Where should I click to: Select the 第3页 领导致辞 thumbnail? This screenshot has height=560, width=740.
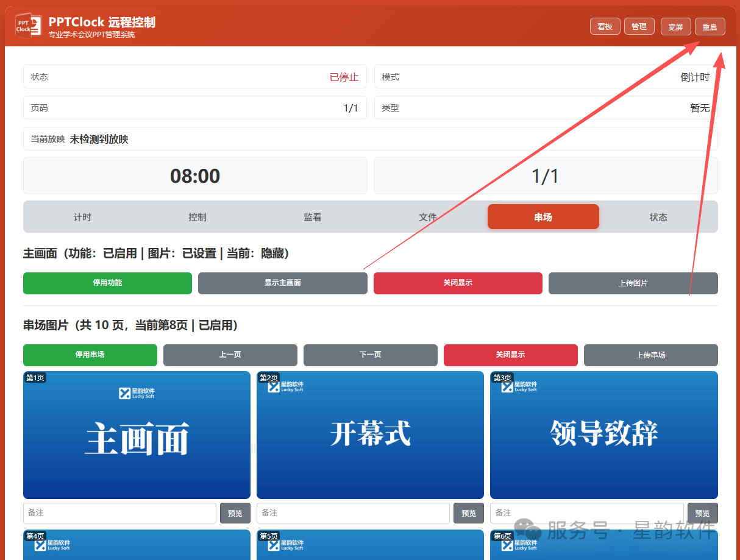(604, 435)
